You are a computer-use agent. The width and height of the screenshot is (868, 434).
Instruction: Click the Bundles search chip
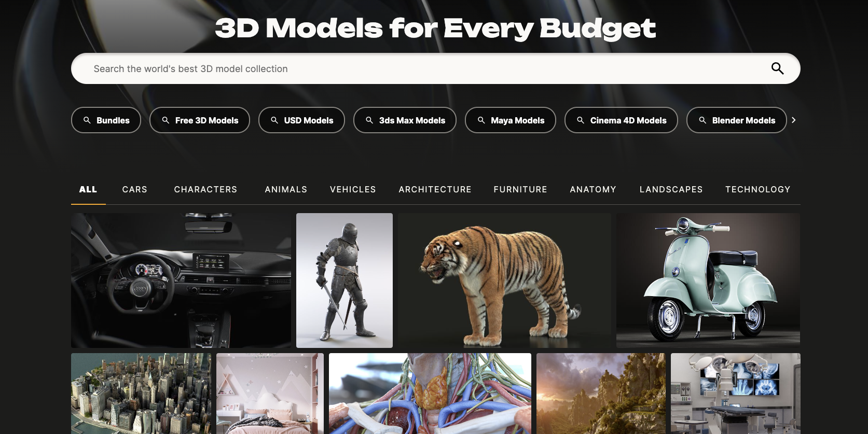coord(106,120)
